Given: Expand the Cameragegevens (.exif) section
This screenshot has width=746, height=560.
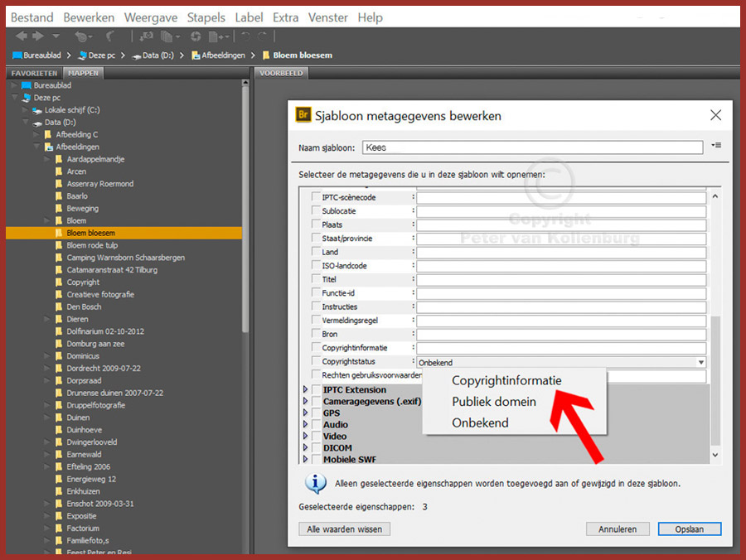Looking at the screenshot, I should tap(305, 401).
